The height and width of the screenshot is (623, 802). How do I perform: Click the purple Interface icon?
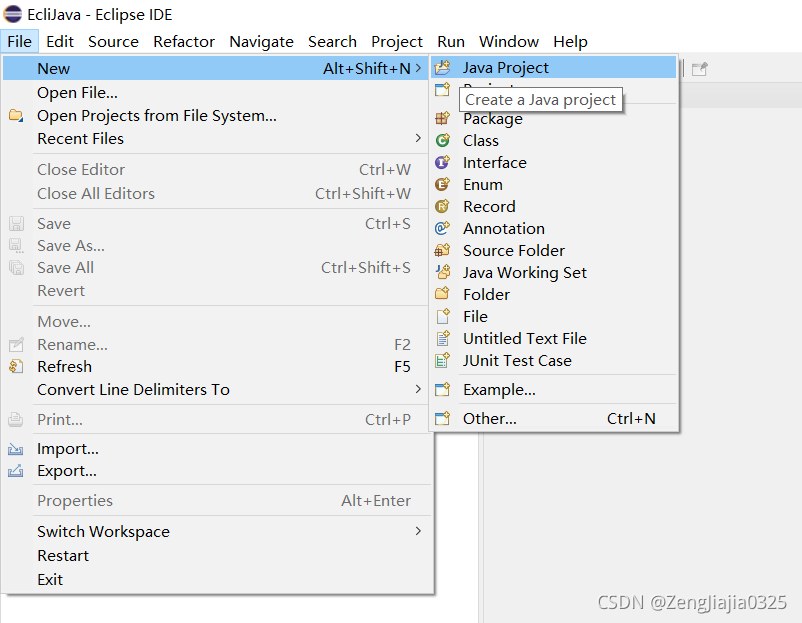442,162
